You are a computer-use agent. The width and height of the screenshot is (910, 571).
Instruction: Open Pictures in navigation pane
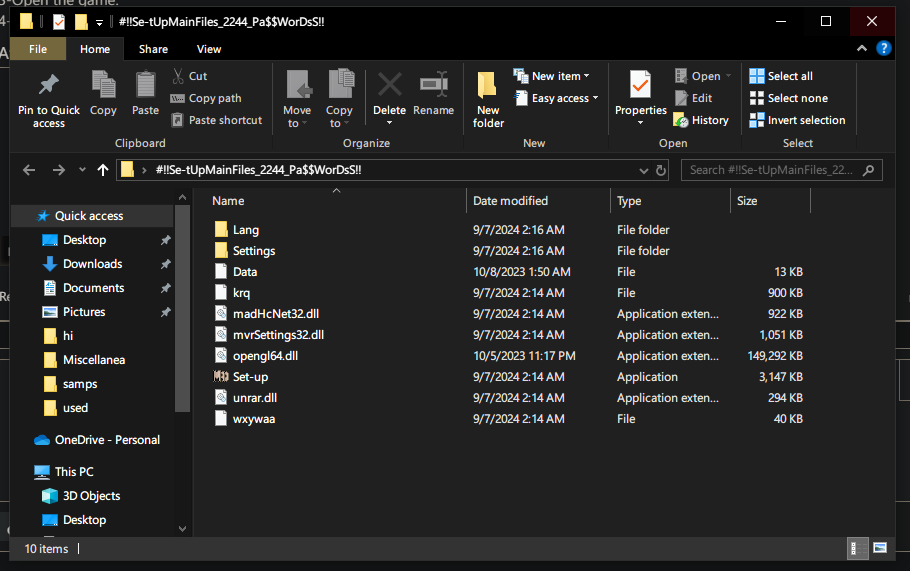(x=84, y=312)
